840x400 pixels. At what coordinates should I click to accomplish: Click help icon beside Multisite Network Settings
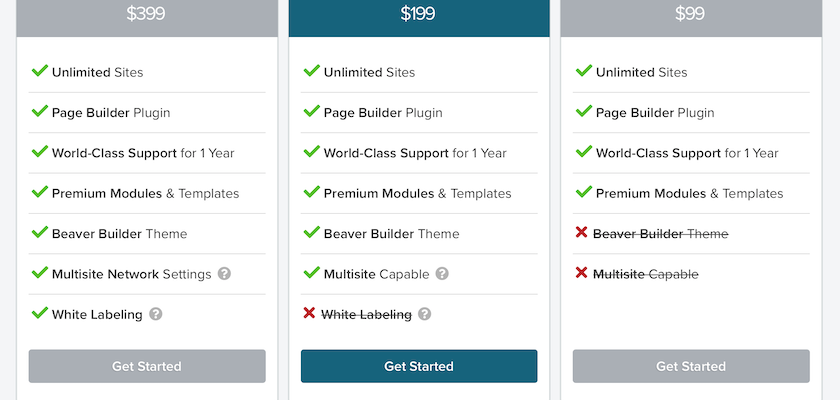pyautogui.click(x=225, y=274)
